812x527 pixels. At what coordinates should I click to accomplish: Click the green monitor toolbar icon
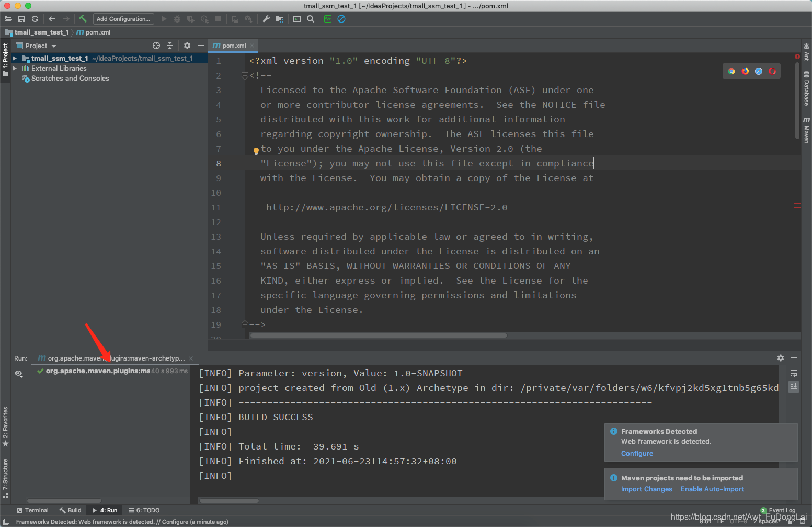point(328,19)
